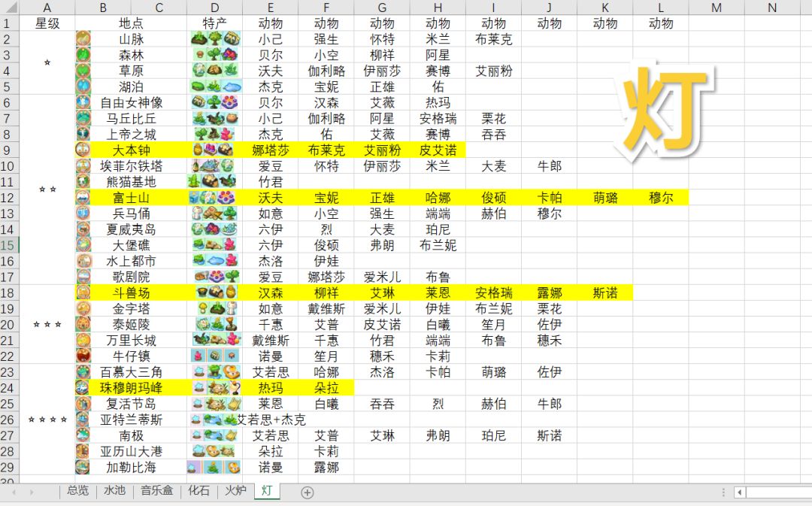
Task: Select the three-star rating cell
Action: click(x=47, y=324)
